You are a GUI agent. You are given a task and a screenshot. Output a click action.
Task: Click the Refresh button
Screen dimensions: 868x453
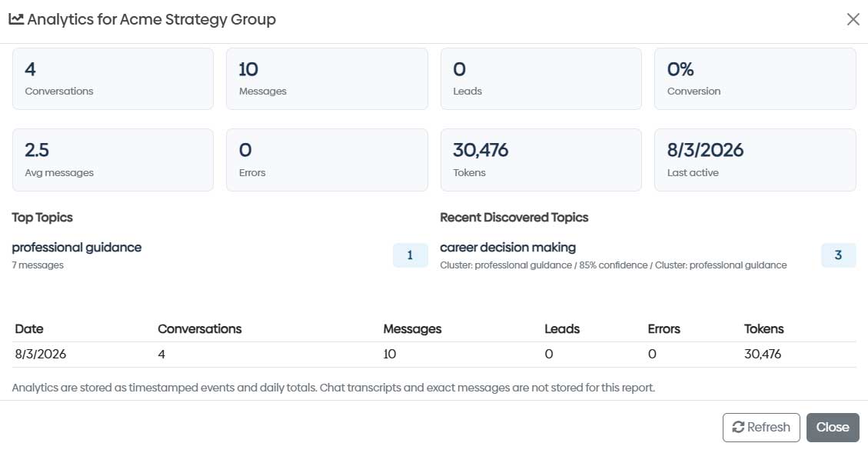click(x=761, y=427)
